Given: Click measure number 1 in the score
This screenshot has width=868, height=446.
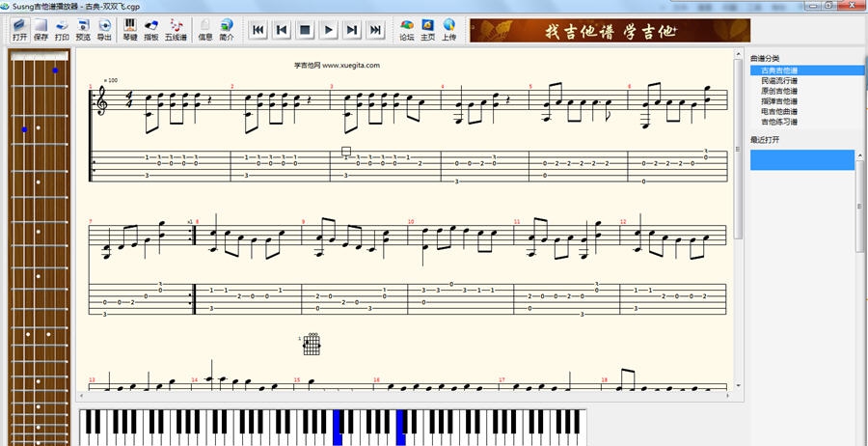Looking at the screenshot, I should point(91,87).
